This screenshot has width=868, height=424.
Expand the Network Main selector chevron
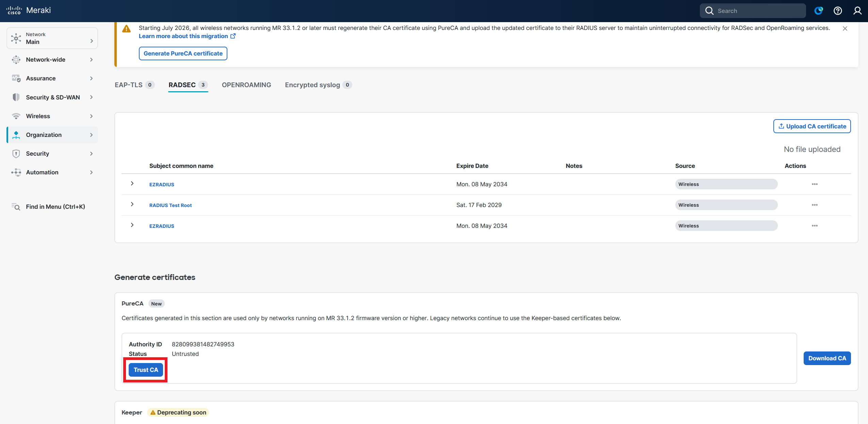92,41
